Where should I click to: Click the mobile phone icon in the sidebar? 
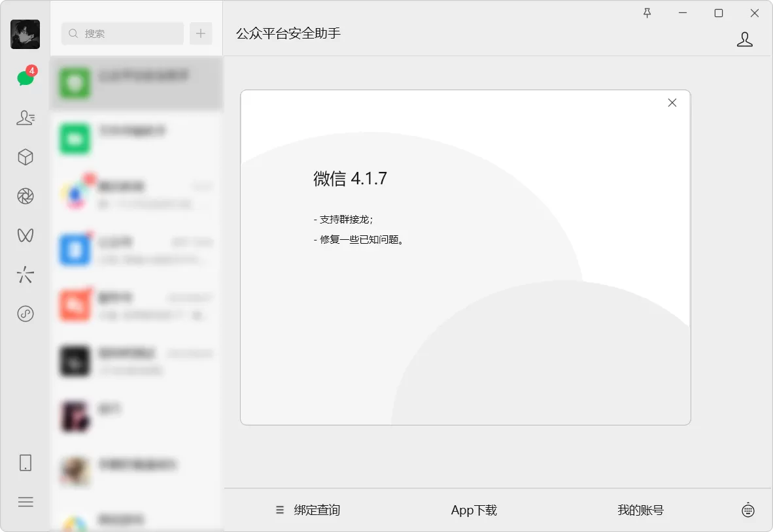pyautogui.click(x=25, y=462)
